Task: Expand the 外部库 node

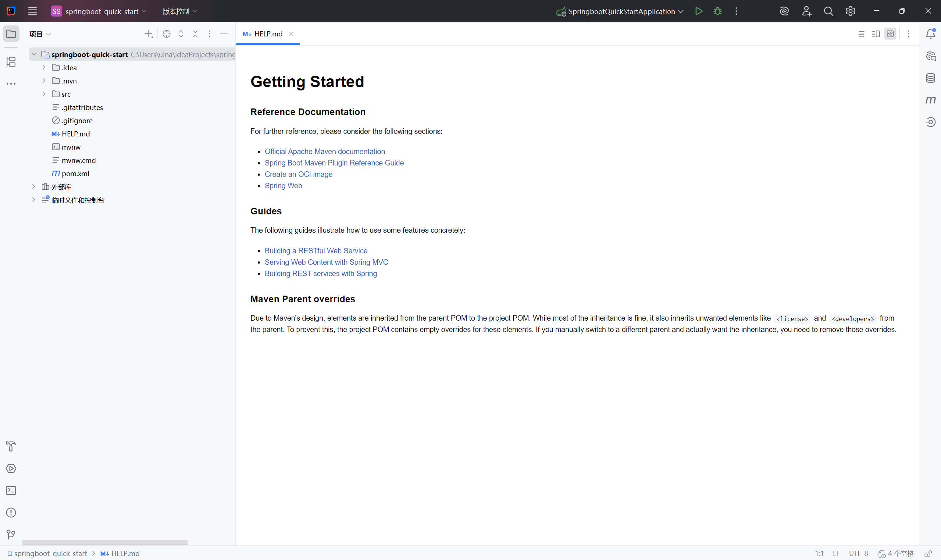Action: click(x=33, y=187)
